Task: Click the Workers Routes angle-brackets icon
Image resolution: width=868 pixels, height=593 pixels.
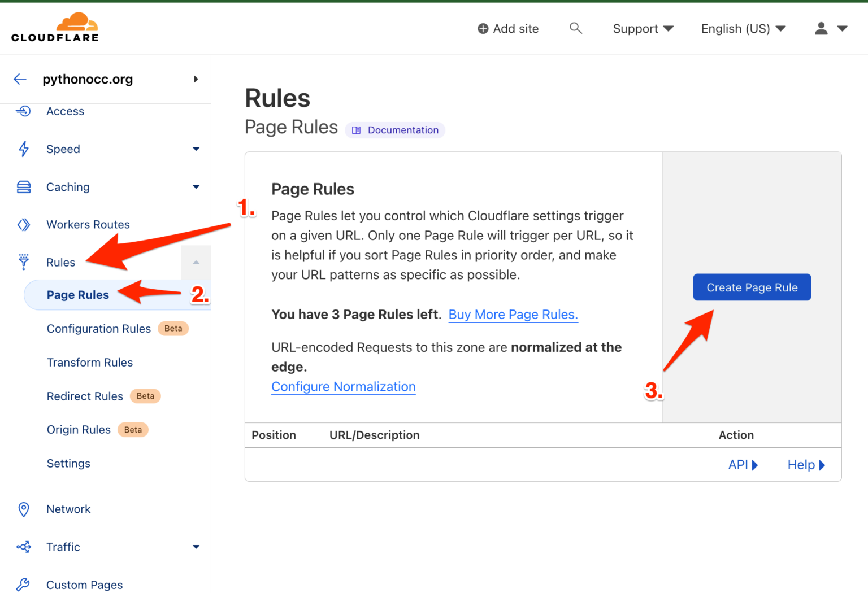Action: 24,224
